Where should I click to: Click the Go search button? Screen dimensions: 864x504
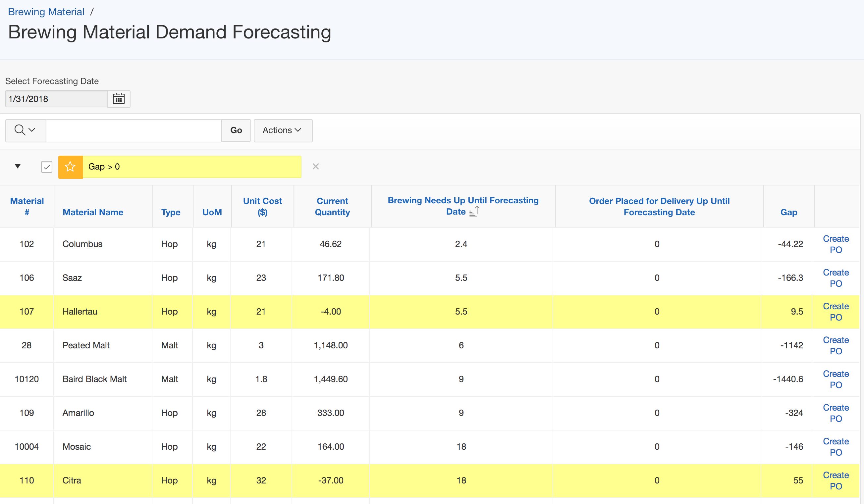[236, 130]
